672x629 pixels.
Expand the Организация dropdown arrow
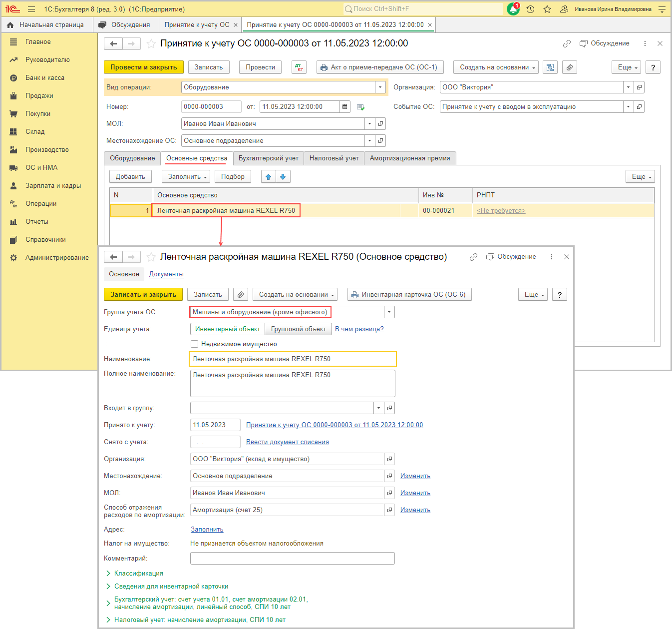(x=628, y=87)
